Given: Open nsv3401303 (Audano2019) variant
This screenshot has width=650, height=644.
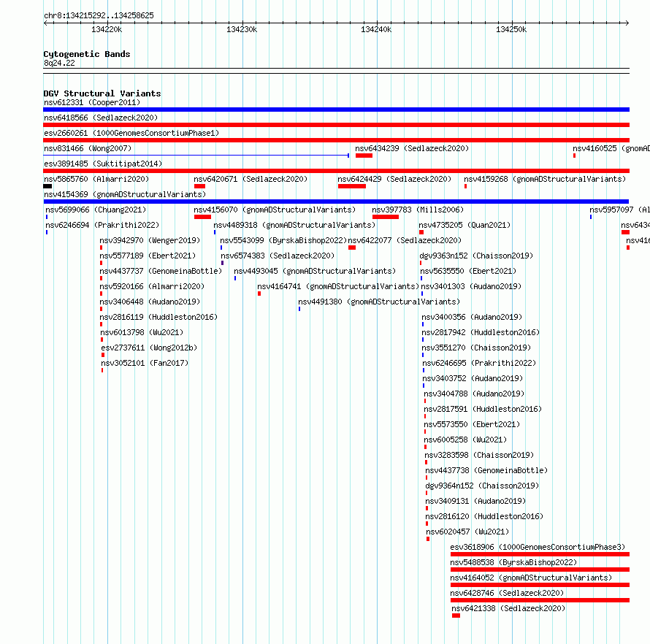Looking at the screenshot, I should point(471,286).
